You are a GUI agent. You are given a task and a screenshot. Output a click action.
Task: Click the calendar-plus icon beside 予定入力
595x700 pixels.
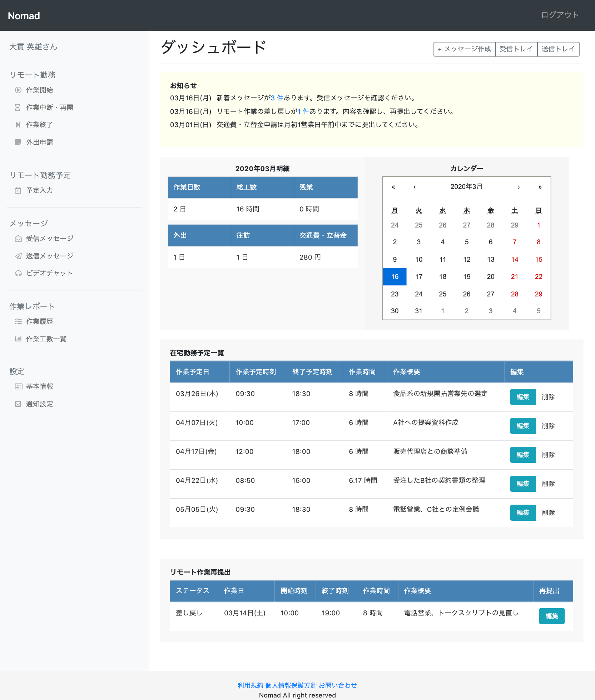tap(18, 190)
